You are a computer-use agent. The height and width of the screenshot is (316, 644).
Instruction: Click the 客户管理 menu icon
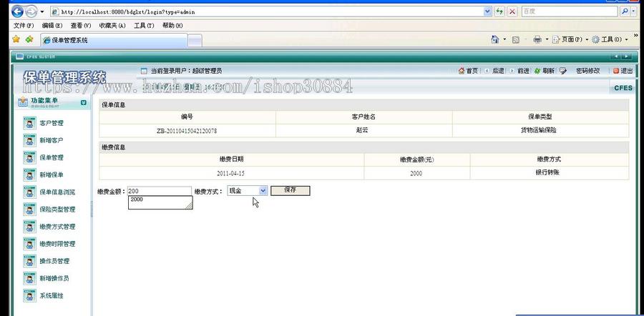(x=29, y=123)
